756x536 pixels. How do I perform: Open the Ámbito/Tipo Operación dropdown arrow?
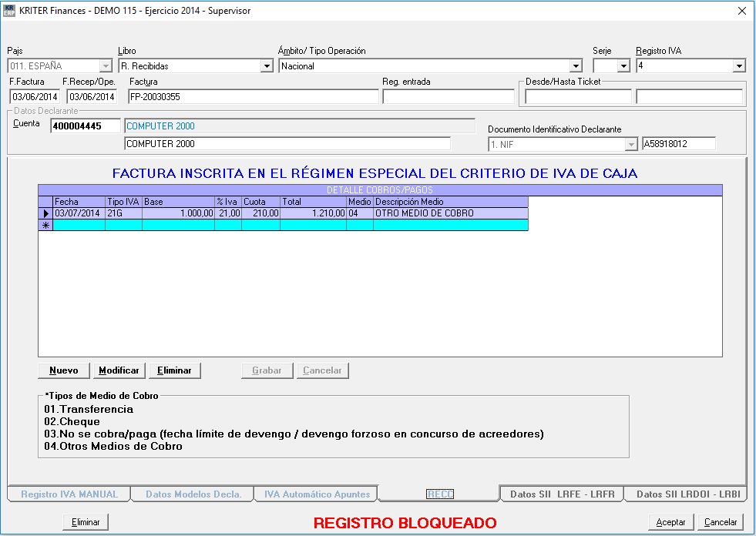pos(576,66)
